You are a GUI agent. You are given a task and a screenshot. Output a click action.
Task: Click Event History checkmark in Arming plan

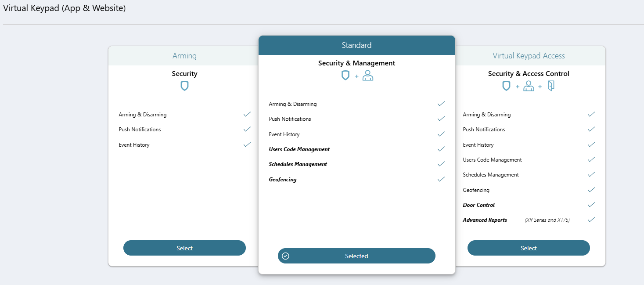pyautogui.click(x=247, y=144)
